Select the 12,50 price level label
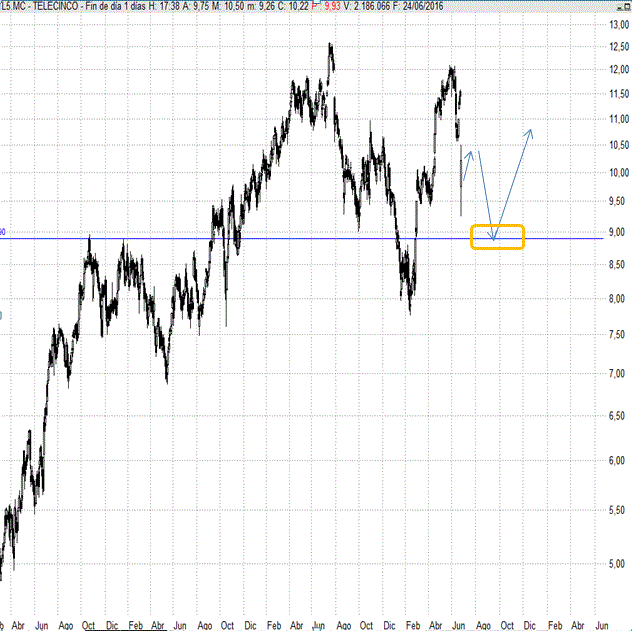632x631 pixels. click(x=619, y=46)
